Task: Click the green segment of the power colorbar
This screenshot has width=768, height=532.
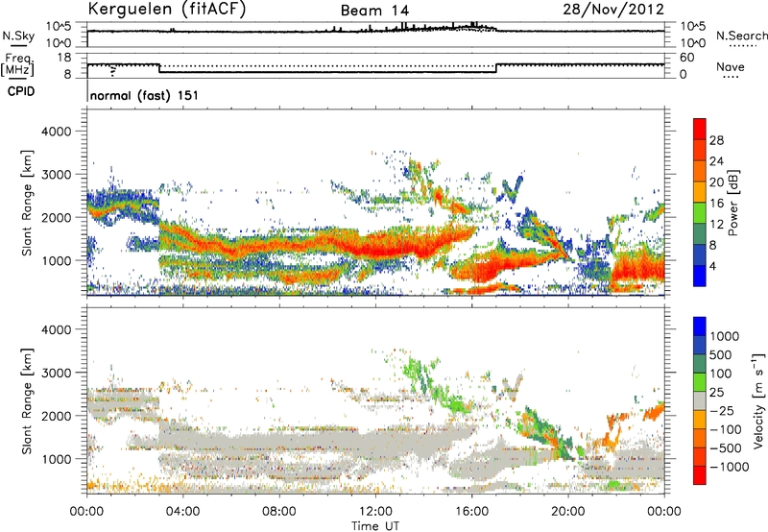Action: pyautogui.click(x=700, y=213)
